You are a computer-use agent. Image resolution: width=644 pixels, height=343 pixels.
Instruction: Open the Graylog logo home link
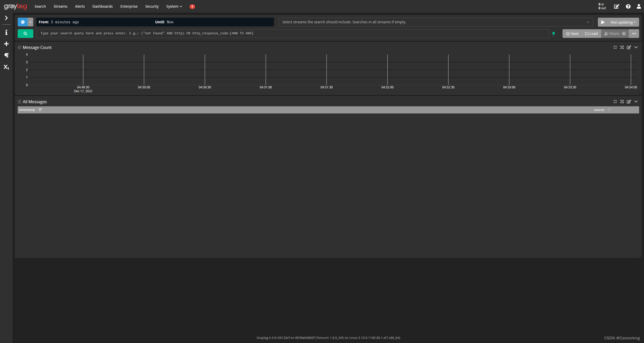coord(15,6)
